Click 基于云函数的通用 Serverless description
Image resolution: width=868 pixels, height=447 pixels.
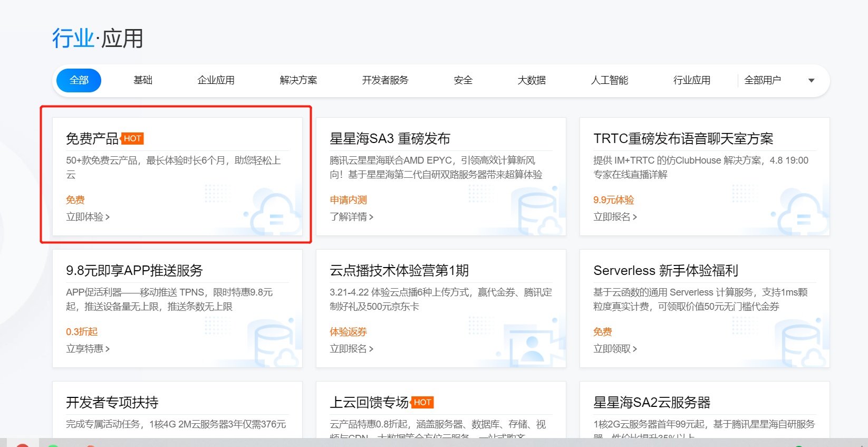(x=700, y=299)
